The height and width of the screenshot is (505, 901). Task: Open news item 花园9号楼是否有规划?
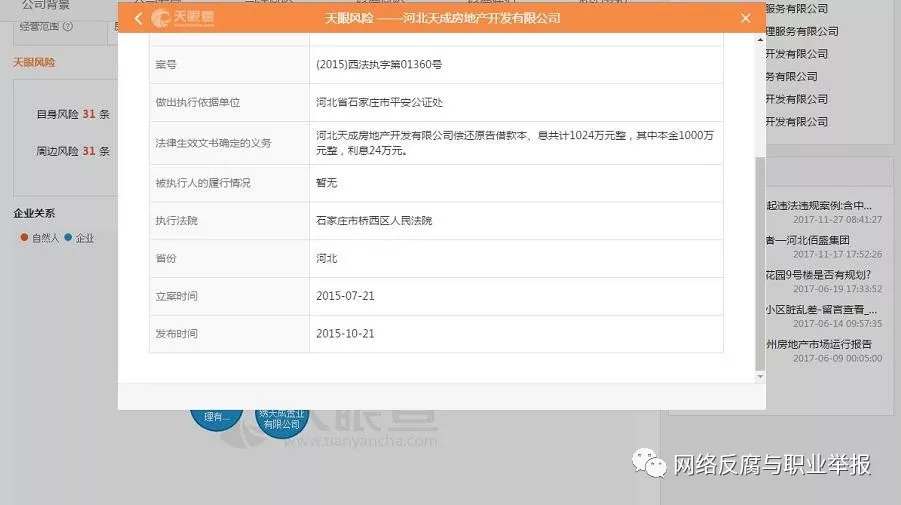(x=818, y=275)
